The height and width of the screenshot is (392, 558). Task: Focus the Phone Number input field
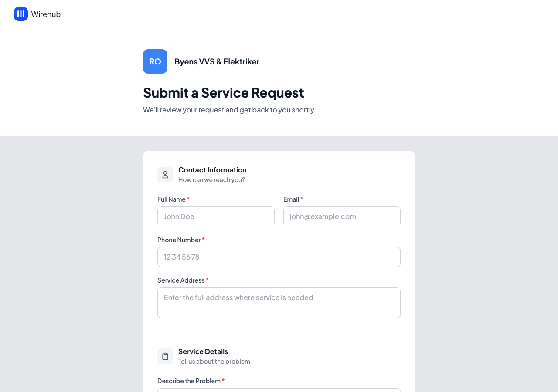tap(279, 257)
